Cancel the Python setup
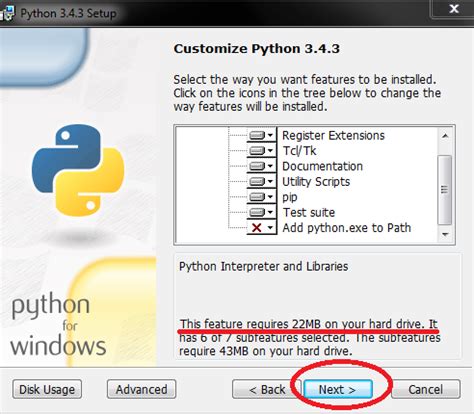Screen dimensions: 474x414 click(426, 389)
